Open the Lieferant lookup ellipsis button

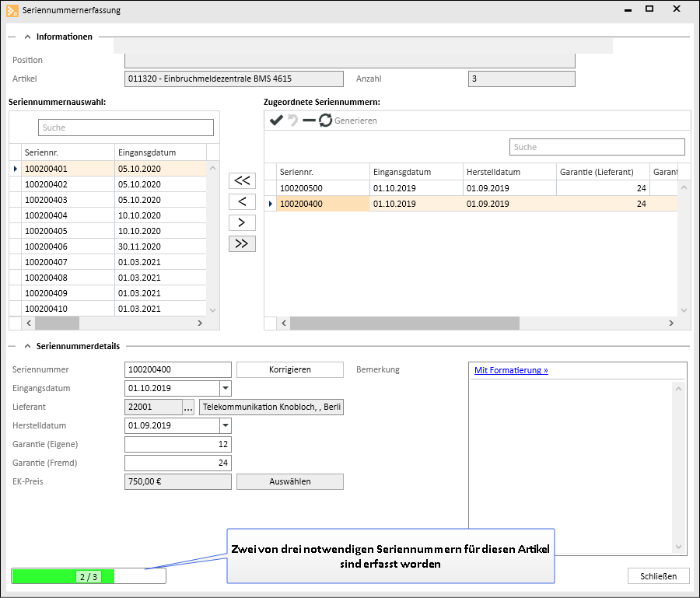coord(188,407)
